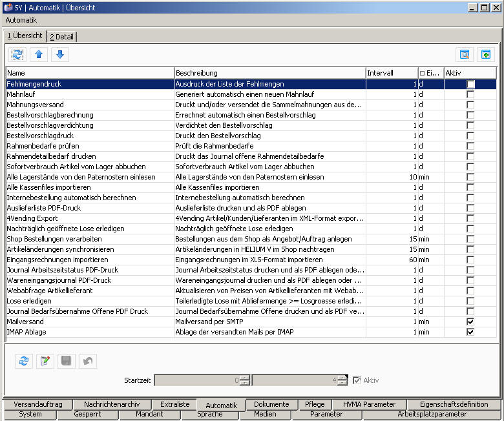Click the save diskette icon
The image size is (504, 421).
[67, 362]
